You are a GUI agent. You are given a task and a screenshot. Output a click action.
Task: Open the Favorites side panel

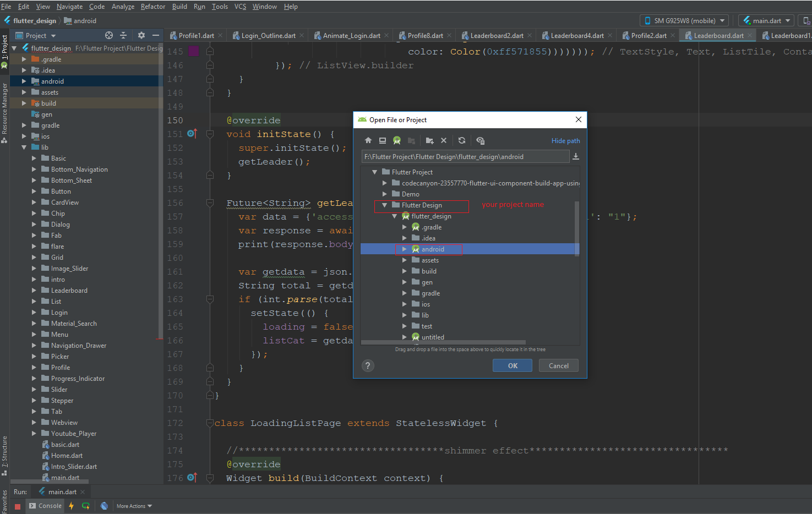coord(4,501)
